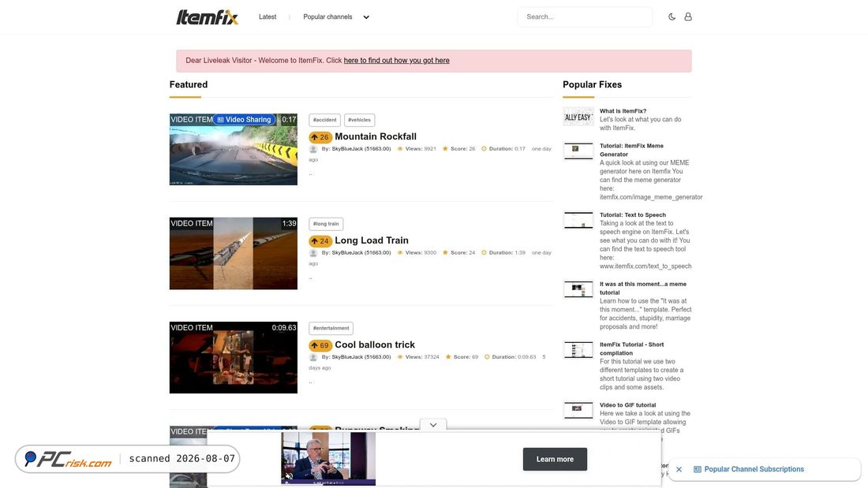Select the #entertainment tag
Viewport: 868px width, 488px height.
click(331, 328)
